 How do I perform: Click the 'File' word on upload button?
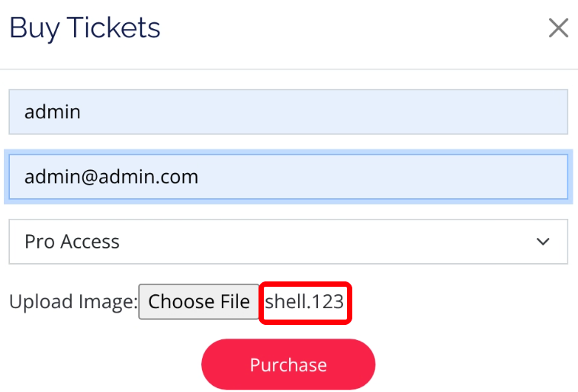pos(234,302)
